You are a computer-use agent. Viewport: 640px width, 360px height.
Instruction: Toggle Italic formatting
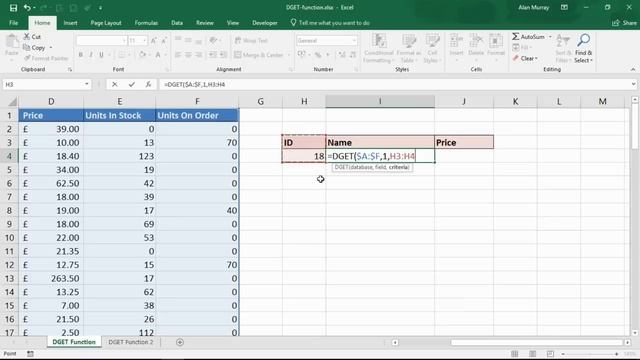coord(91,55)
